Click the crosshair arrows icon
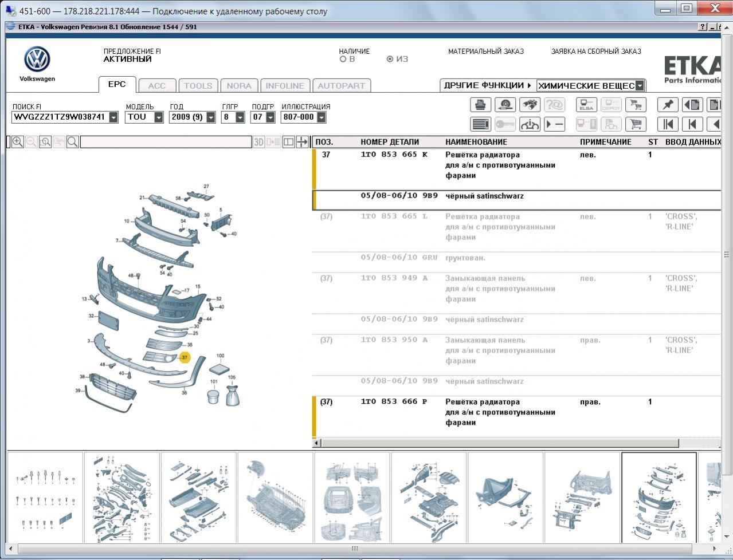Image resolution: width=733 pixels, height=560 pixels. pyautogui.click(x=302, y=142)
